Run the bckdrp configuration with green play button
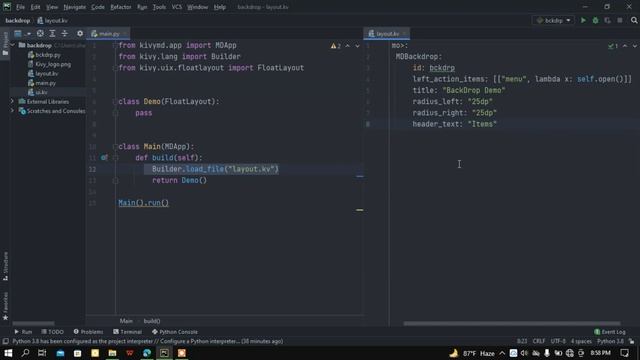This screenshot has height=360, width=640. tap(583, 20)
